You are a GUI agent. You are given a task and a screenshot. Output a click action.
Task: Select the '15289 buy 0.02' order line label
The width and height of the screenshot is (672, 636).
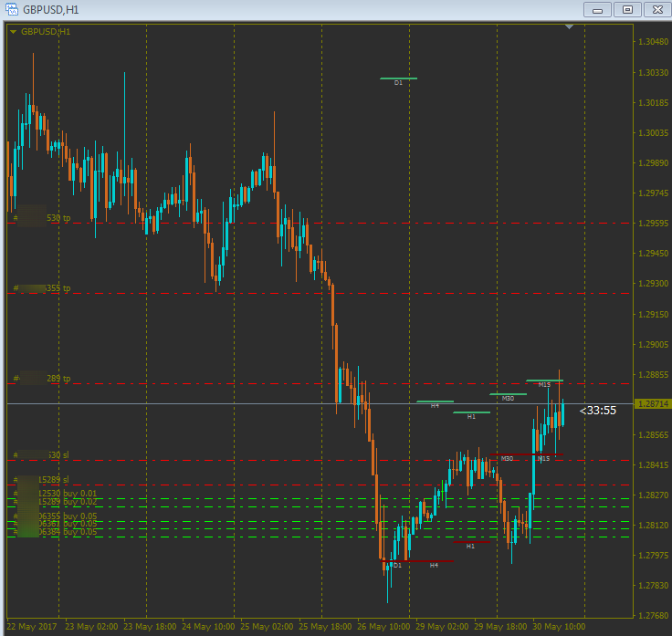[68, 502]
